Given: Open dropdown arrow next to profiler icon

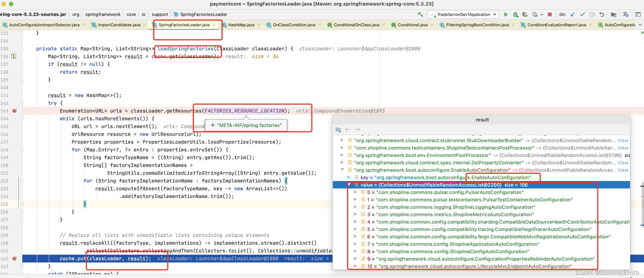Looking at the screenshot, I should point(542,15).
